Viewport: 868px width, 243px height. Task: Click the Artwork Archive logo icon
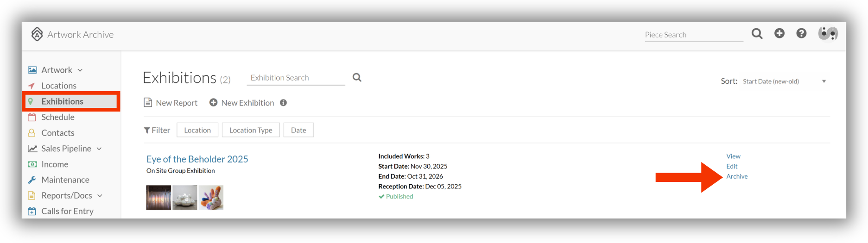click(37, 34)
